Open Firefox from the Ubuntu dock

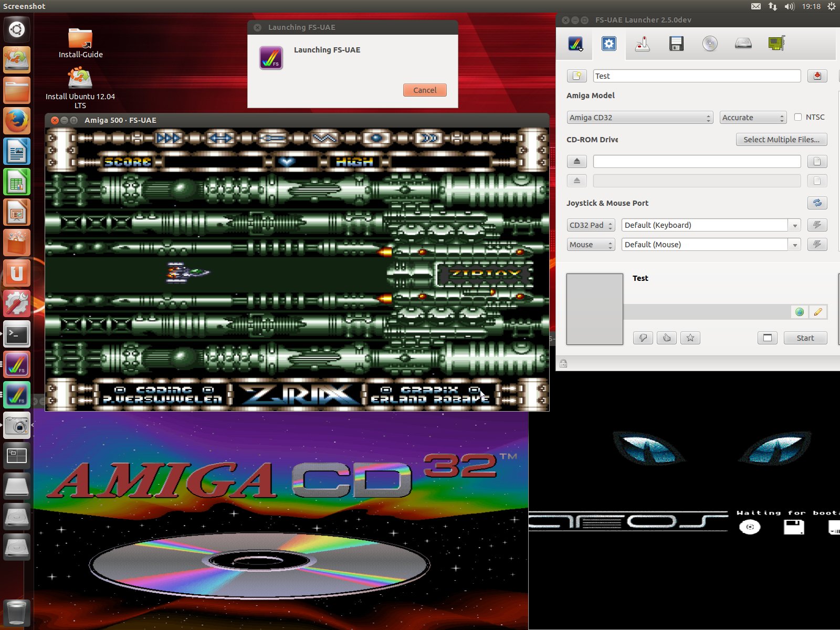click(x=17, y=121)
